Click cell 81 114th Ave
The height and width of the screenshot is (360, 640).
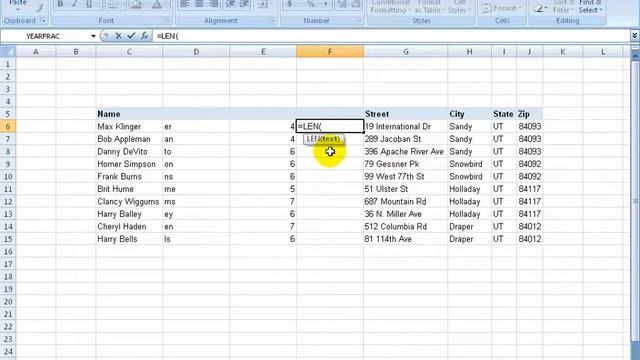point(405,239)
